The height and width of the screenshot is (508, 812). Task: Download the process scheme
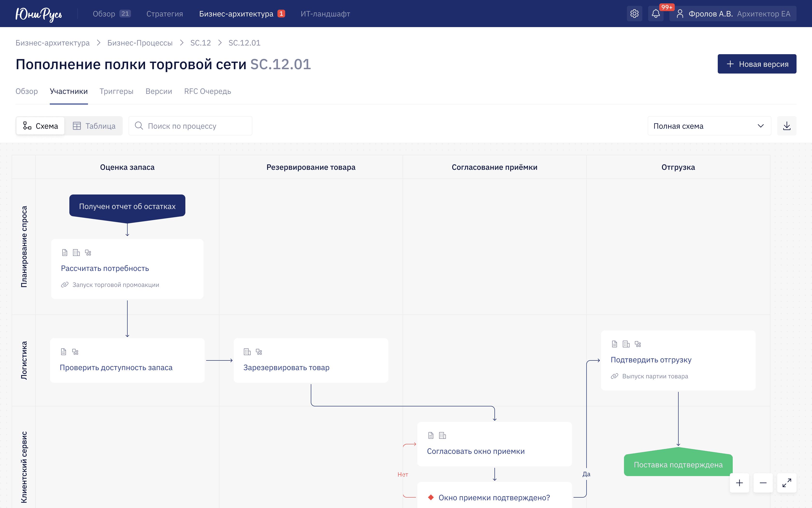(786, 126)
